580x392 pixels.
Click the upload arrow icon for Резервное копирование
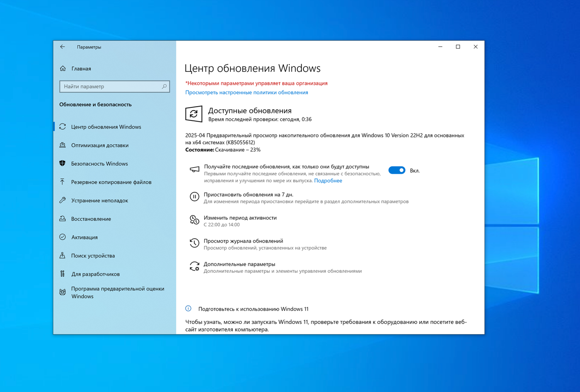point(63,182)
